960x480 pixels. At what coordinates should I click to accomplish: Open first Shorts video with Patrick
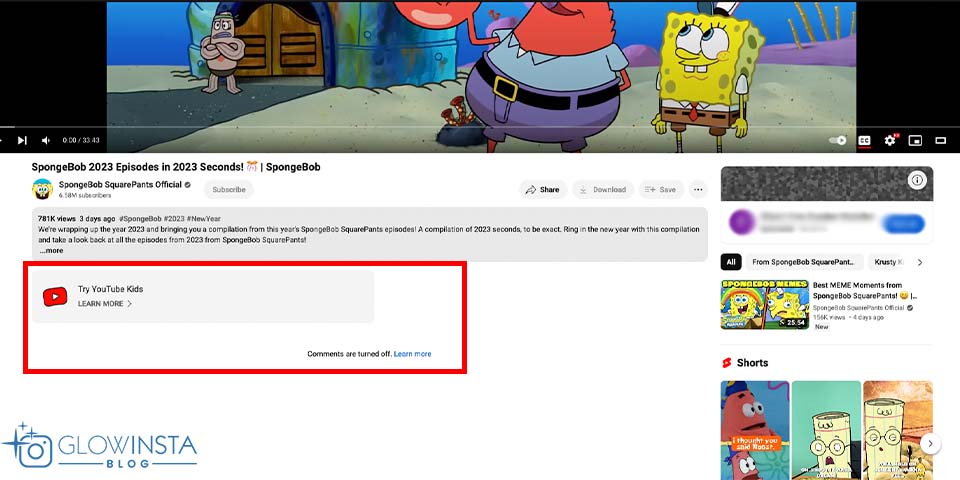click(755, 430)
